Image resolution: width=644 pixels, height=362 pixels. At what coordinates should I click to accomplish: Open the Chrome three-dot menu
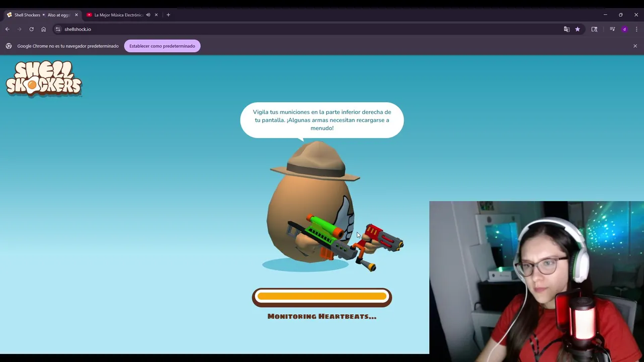[636, 29]
